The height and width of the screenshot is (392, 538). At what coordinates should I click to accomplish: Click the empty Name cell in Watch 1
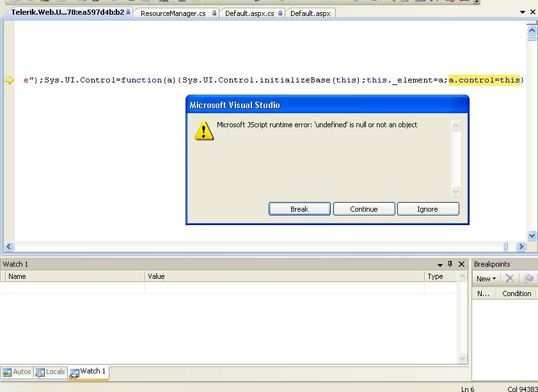[x=75, y=287]
